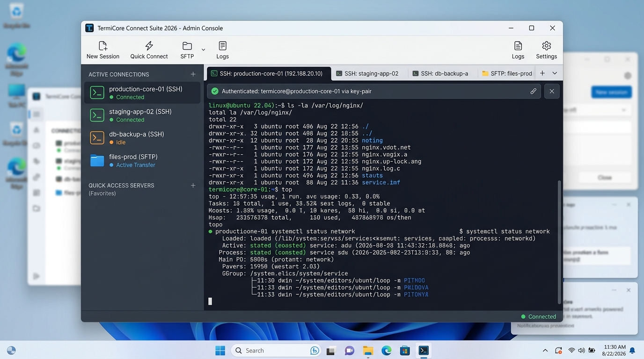
Task: Show hidden system tray icons
Action: [x=545, y=351]
